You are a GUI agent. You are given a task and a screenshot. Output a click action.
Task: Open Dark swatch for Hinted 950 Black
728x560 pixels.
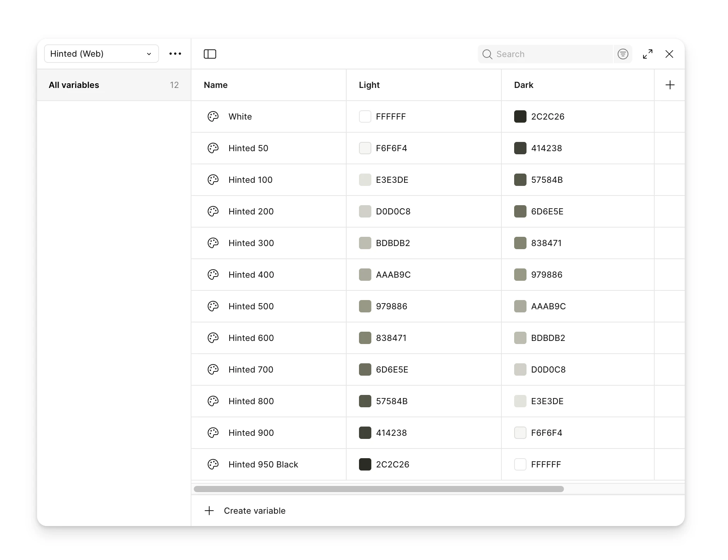point(520,464)
